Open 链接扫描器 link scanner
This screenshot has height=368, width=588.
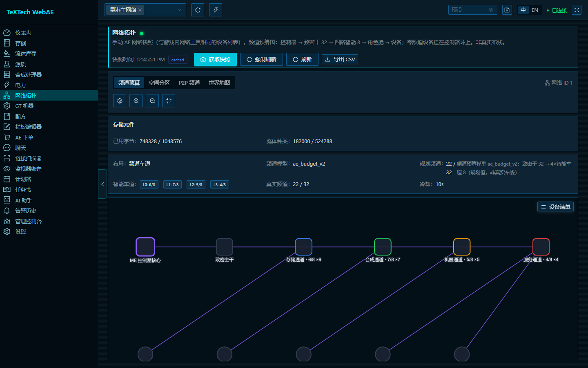coord(49,158)
